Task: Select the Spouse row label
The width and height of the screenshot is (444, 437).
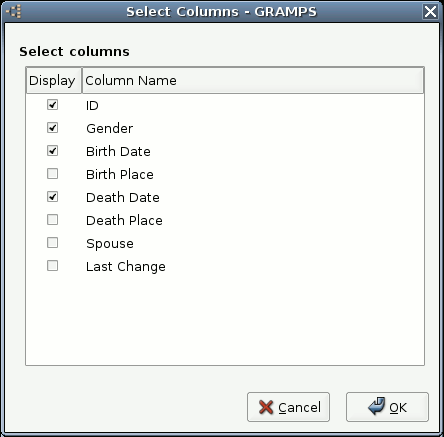Action: (110, 244)
